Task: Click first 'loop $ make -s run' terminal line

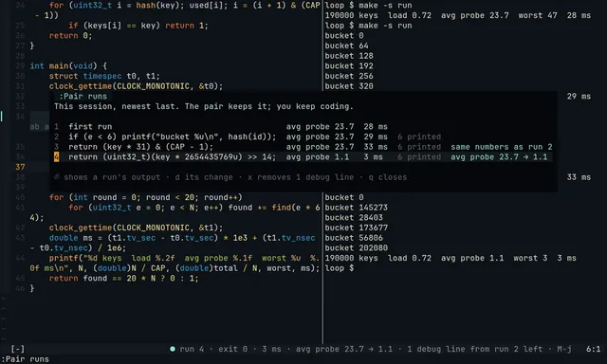Action: click(x=368, y=6)
